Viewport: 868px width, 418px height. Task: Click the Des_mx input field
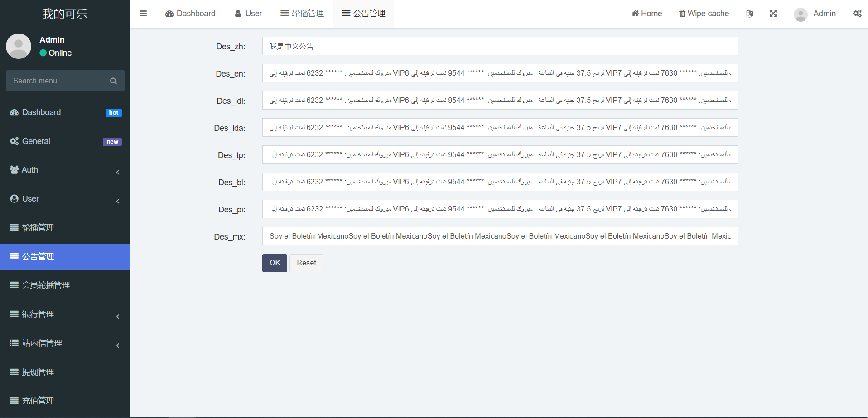tap(500, 236)
